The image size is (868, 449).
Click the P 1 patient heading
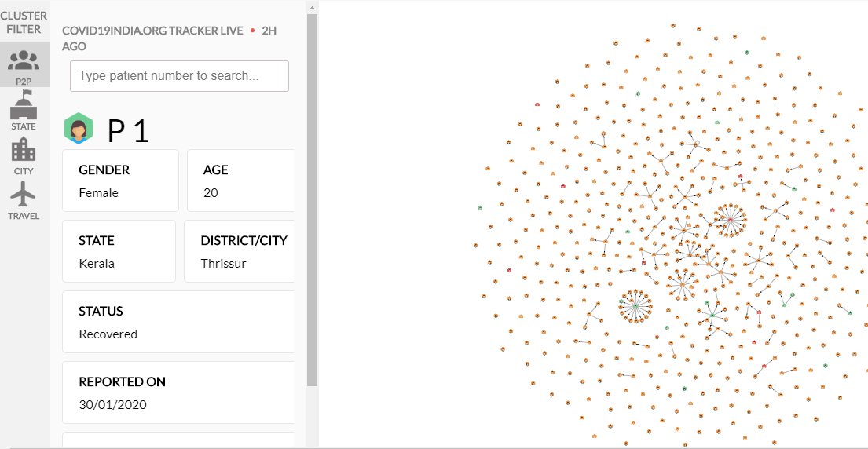pos(128,131)
